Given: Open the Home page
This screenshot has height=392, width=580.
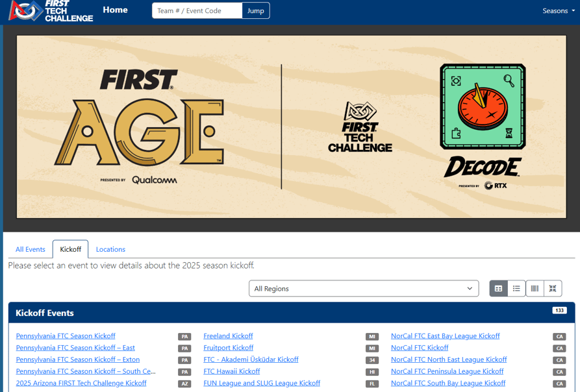Looking at the screenshot, I should [115, 10].
